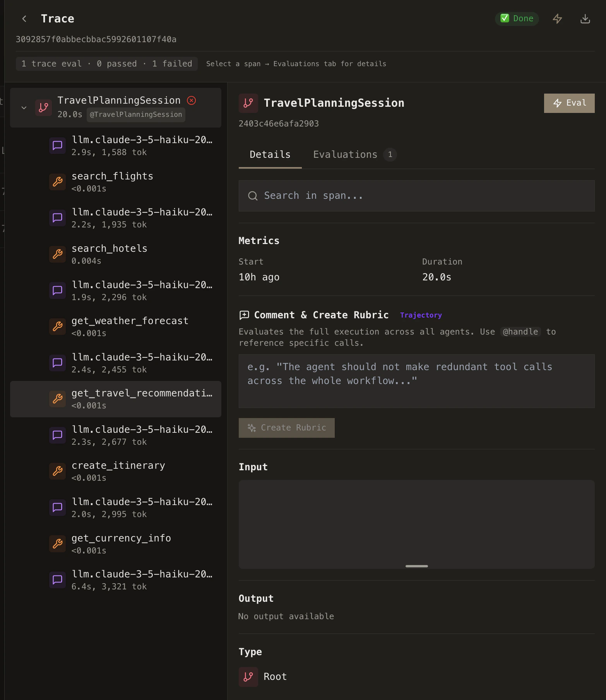Select the Details tab
This screenshot has height=700, width=606.
tap(270, 154)
